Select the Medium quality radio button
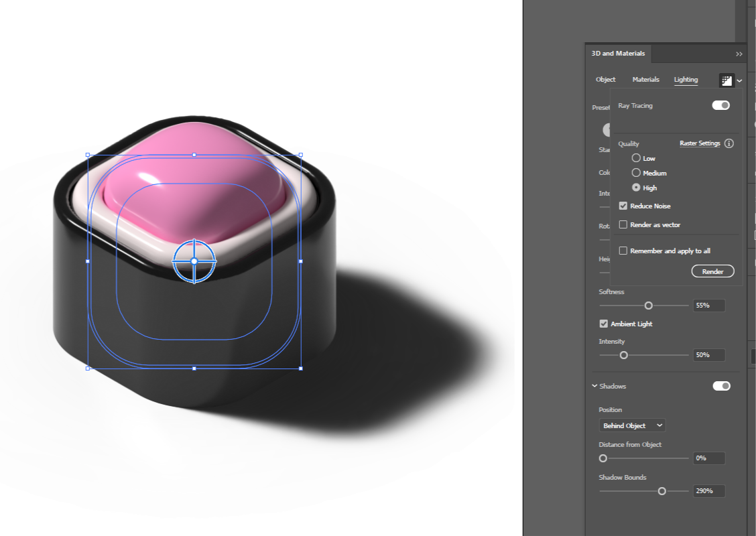756x536 pixels. (x=635, y=173)
